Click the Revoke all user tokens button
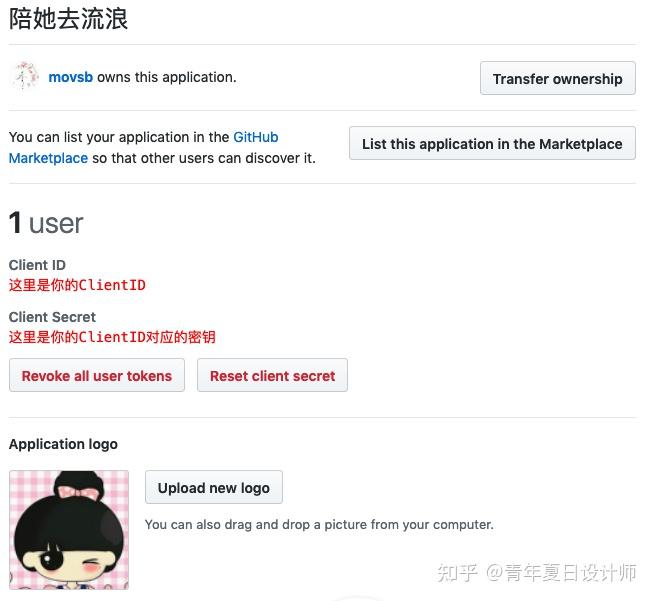The height and width of the screenshot is (601, 653). coord(97,375)
